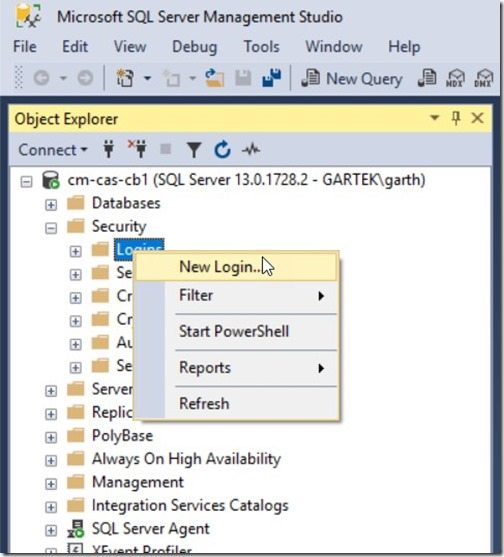
Task: Select the Databases tree item
Action: click(x=126, y=203)
